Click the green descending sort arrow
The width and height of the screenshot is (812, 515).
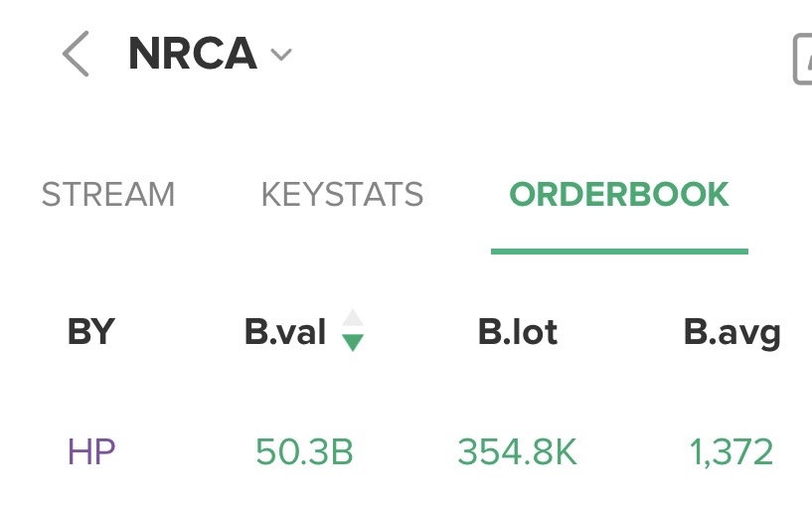[353, 343]
